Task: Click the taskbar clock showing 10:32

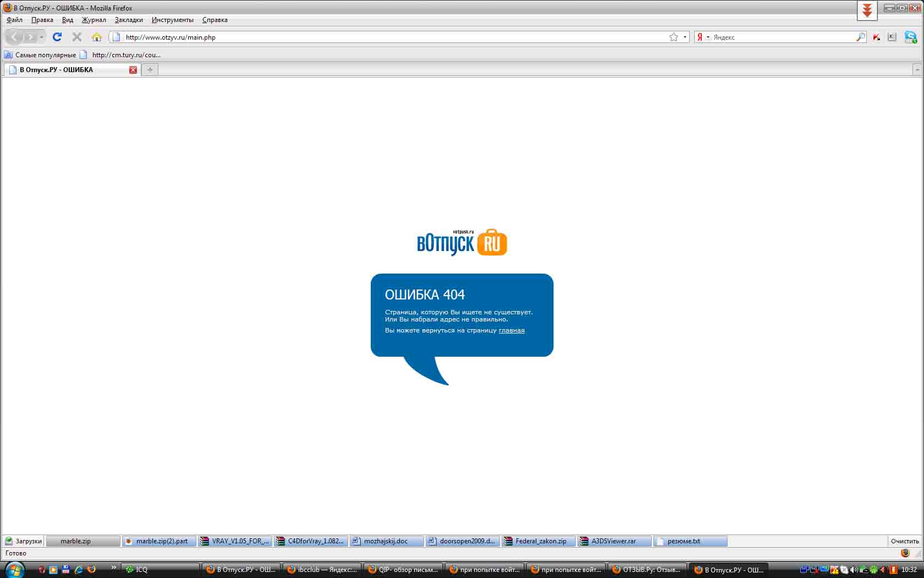Action: click(x=909, y=570)
